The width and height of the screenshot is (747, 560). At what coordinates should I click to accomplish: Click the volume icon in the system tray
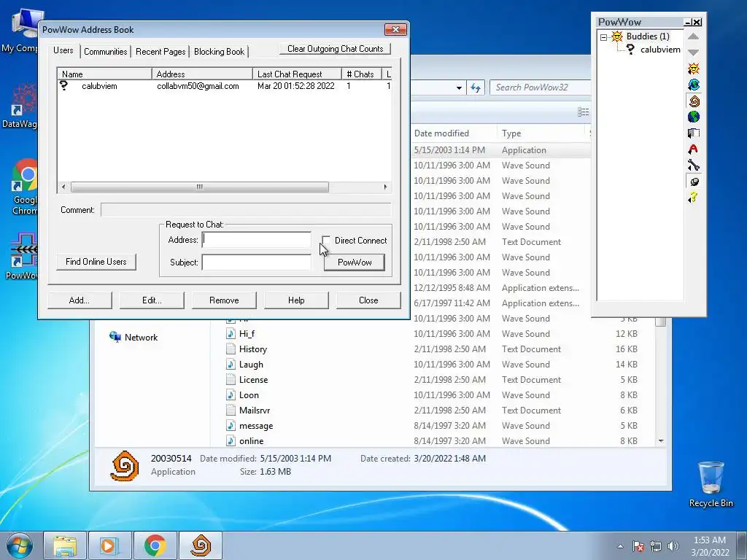coord(673,546)
